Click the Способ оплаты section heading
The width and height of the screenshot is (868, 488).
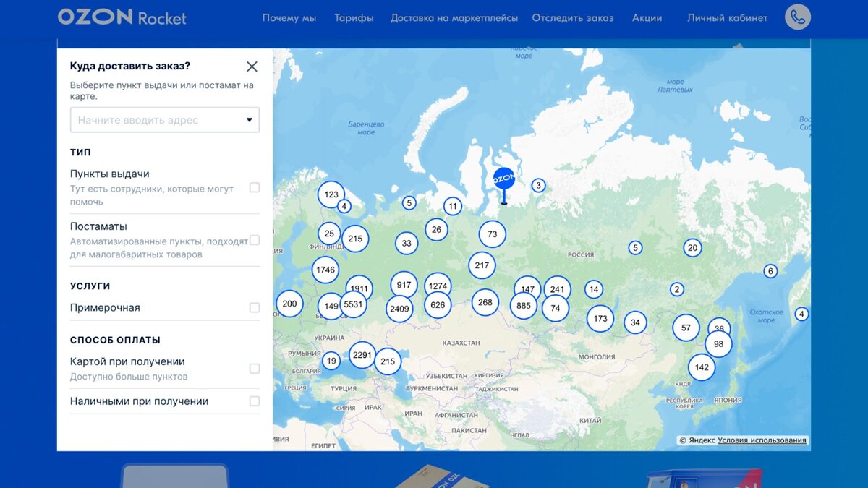pos(115,340)
